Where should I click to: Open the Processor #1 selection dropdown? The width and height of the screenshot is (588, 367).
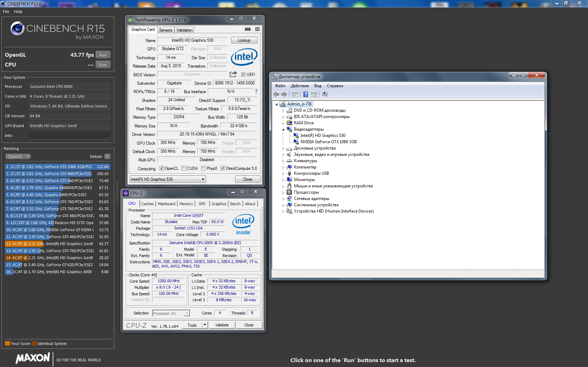(171, 313)
